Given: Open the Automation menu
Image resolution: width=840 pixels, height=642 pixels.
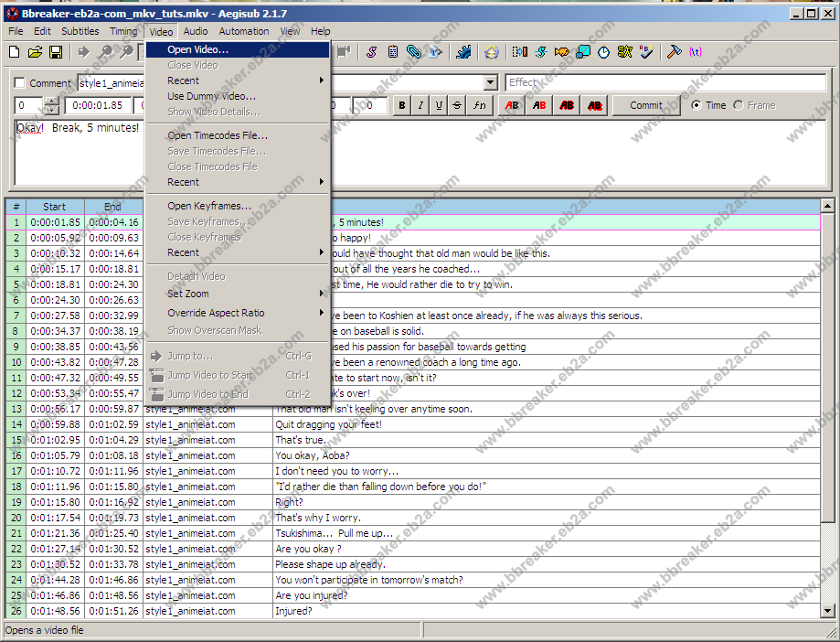Looking at the screenshot, I should pyautogui.click(x=244, y=31).
